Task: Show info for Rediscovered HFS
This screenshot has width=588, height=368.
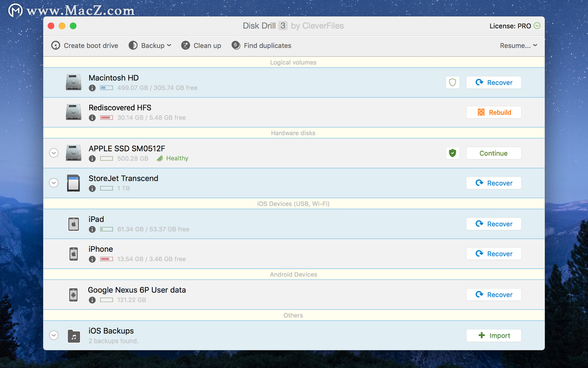Action: (x=92, y=118)
